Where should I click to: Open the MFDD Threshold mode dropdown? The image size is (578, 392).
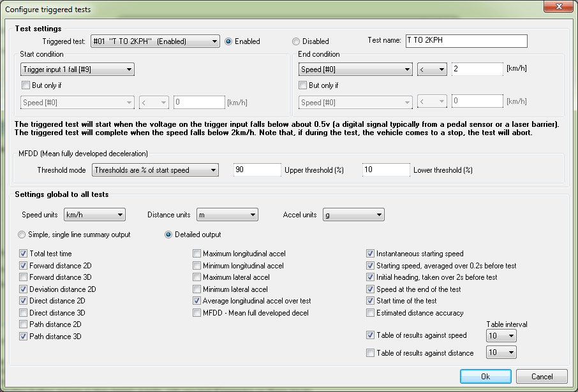pyautogui.click(x=155, y=170)
